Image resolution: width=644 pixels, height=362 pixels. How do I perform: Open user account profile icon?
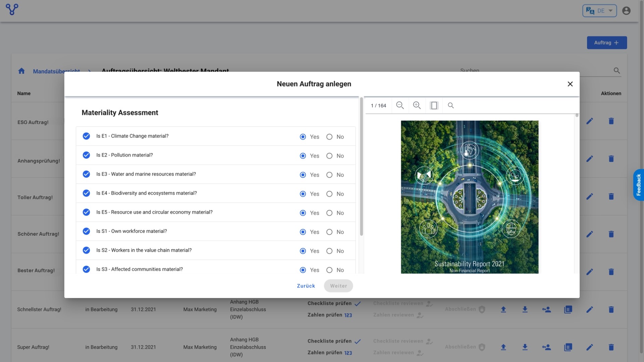626,11
